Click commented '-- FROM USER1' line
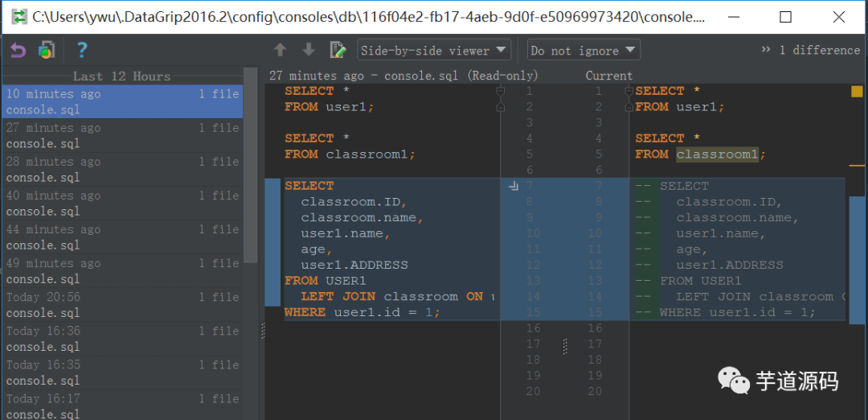Screen dimensions: 868x420 [688, 281]
